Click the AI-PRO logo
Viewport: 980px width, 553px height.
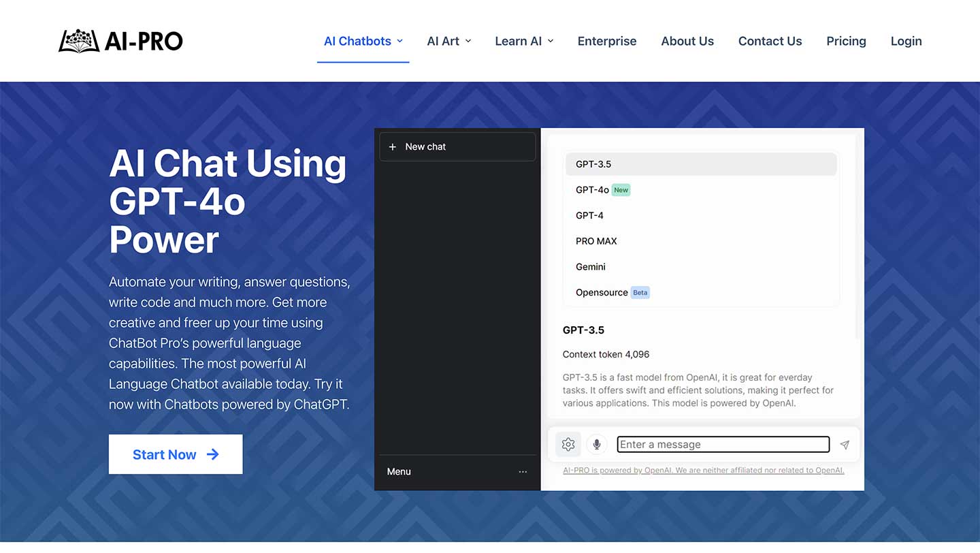click(120, 41)
